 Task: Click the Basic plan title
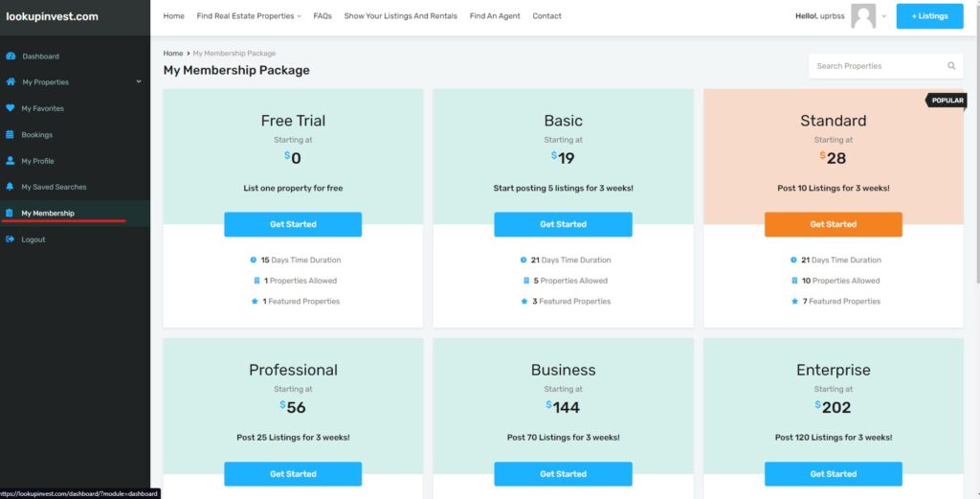[563, 121]
